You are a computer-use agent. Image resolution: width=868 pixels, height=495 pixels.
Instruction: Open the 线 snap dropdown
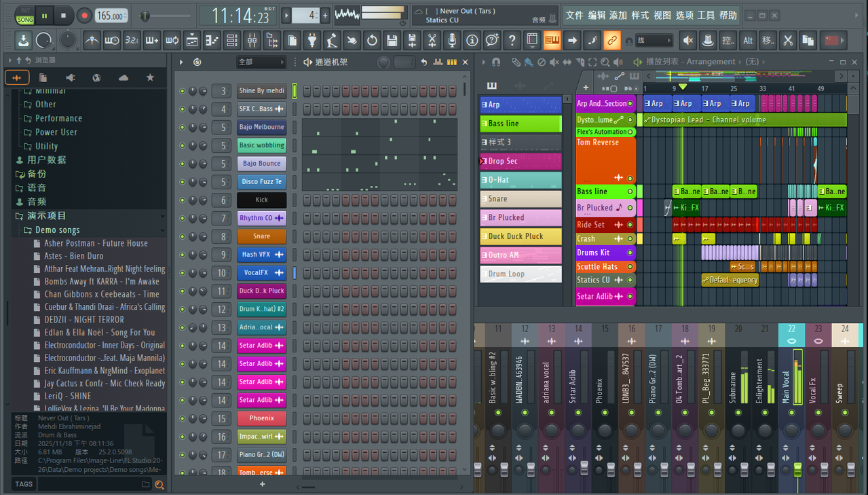click(654, 41)
